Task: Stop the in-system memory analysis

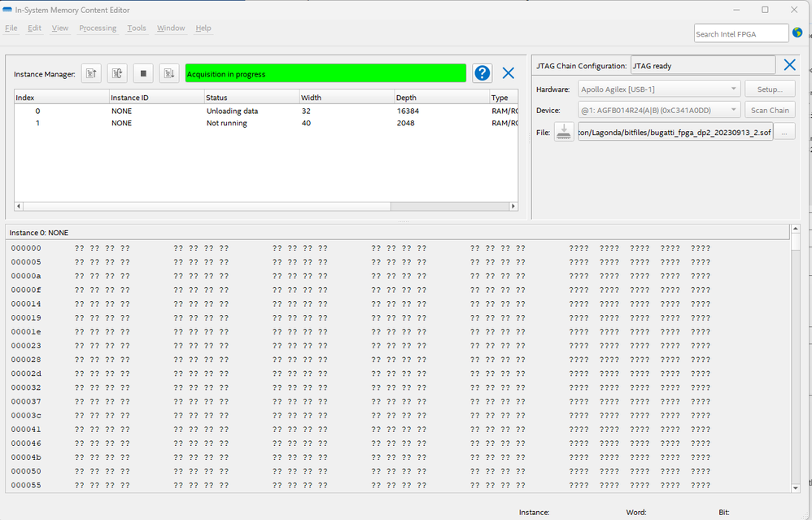Action: [x=143, y=73]
